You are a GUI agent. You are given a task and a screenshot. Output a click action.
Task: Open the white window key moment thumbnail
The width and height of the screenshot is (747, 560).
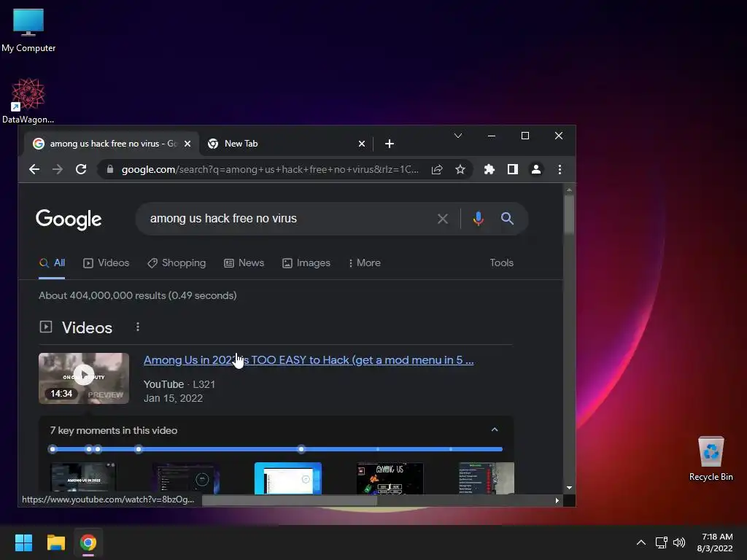point(287,478)
